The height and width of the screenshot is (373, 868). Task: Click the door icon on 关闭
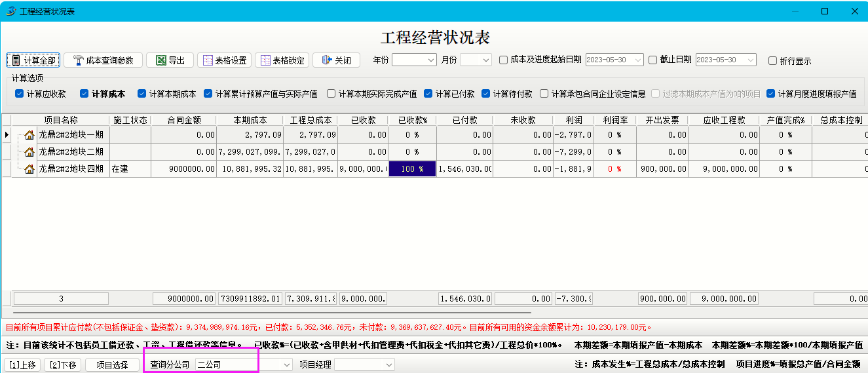pyautogui.click(x=327, y=60)
